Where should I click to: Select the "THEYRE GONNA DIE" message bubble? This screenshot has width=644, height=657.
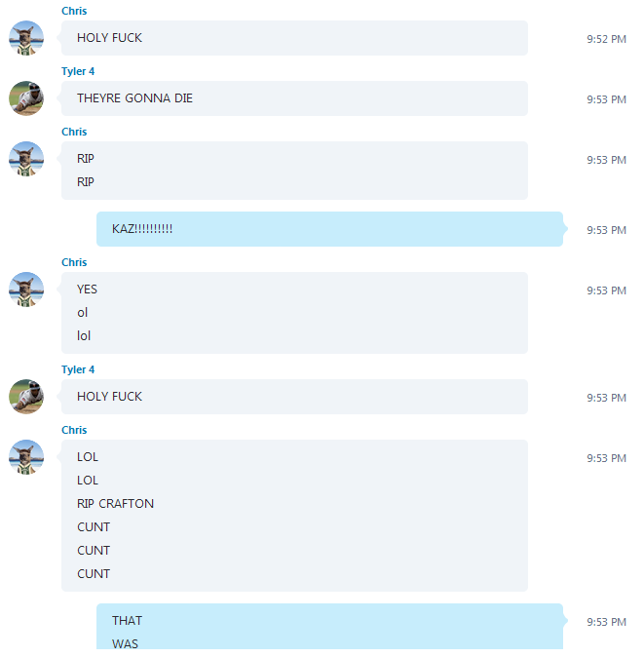[x=294, y=98]
